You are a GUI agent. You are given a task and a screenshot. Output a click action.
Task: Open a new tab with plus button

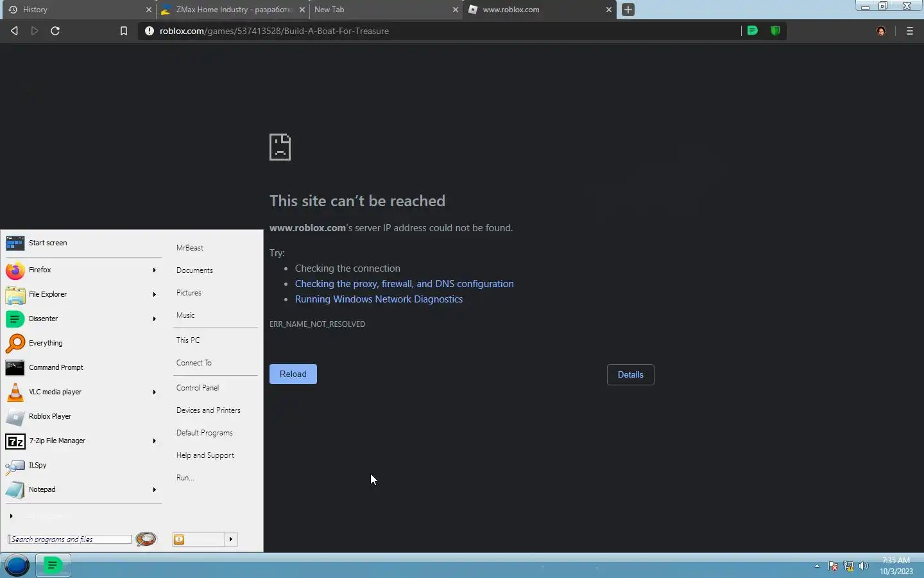pos(628,10)
